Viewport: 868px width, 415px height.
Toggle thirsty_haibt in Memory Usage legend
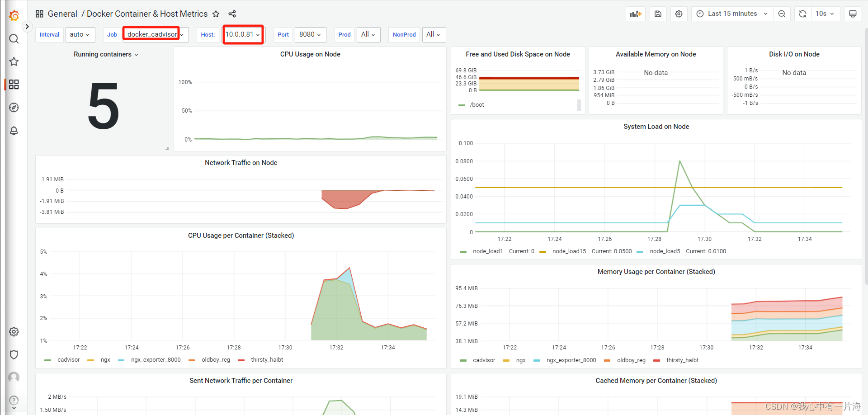(683, 360)
